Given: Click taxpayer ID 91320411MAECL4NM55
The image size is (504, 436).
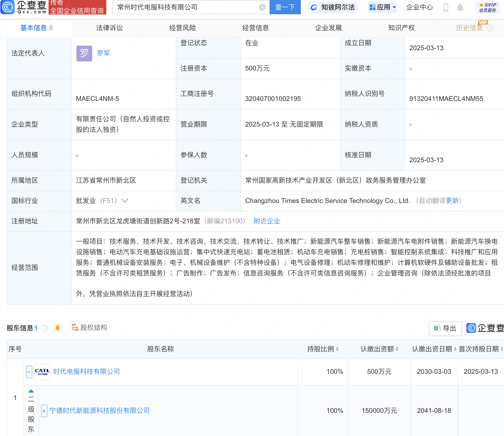Looking at the screenshot, I should tap(446, 99).
